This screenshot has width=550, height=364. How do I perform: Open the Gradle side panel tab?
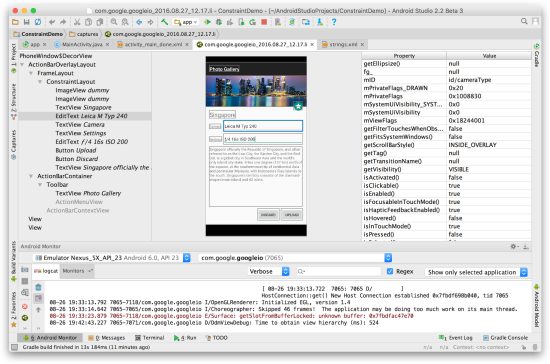point(537,54)
